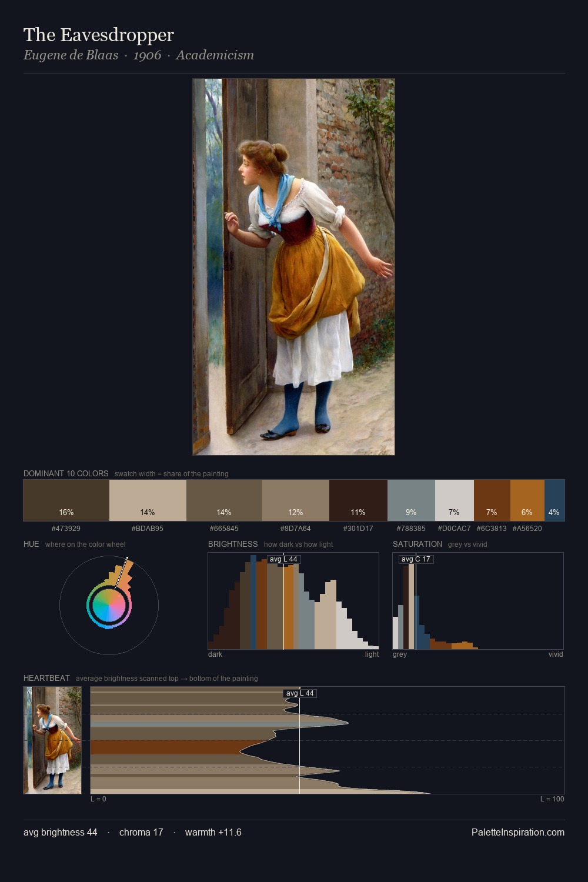Select the #BDAB95 beige swatch
Screen dimensions: 588x882
coord(148,500)
